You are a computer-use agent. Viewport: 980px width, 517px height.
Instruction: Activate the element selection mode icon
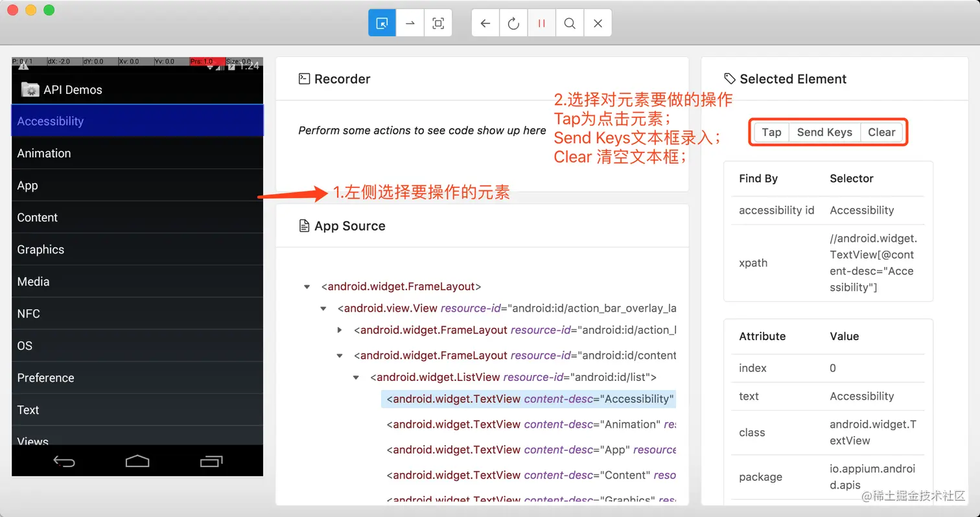[382, 23]
